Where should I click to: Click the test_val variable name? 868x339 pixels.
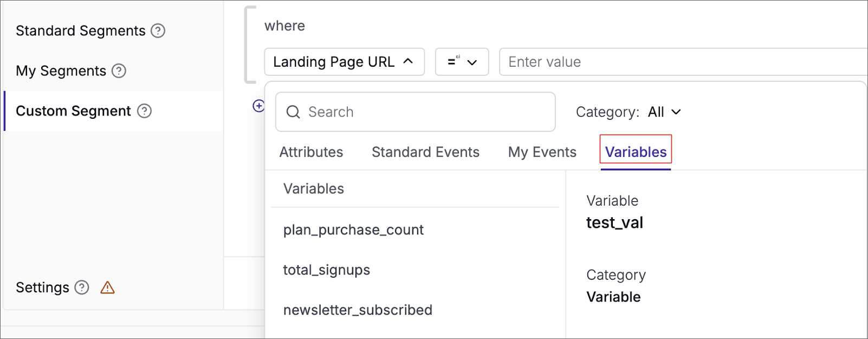tap(615, 223)
